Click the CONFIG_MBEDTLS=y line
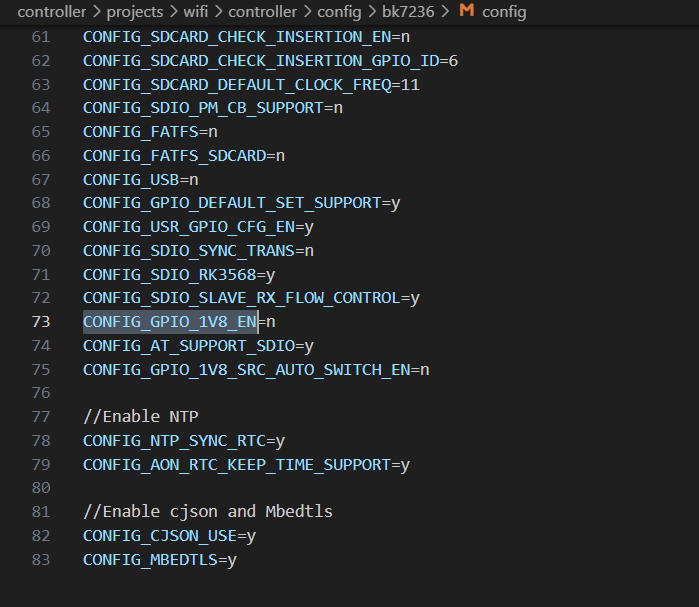Viewport: 699px width, 607px height. (x=159, y=559)
